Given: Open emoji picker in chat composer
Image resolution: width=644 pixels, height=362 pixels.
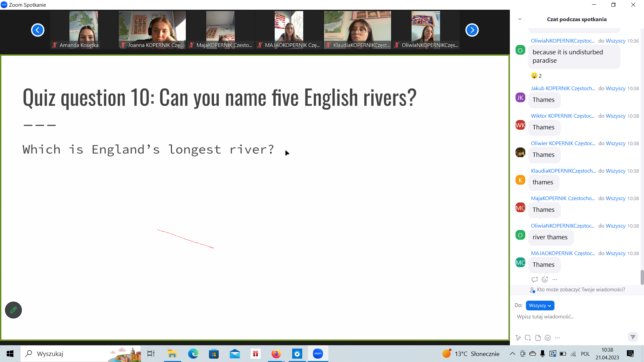Looking at the screenshot, I should (548, 338).
